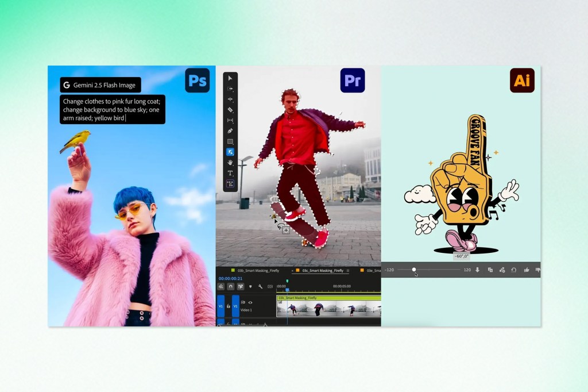588x392 pixels.
Task: Click the rotation slider handle in Illustrator
Action: [x=414, y=269]
